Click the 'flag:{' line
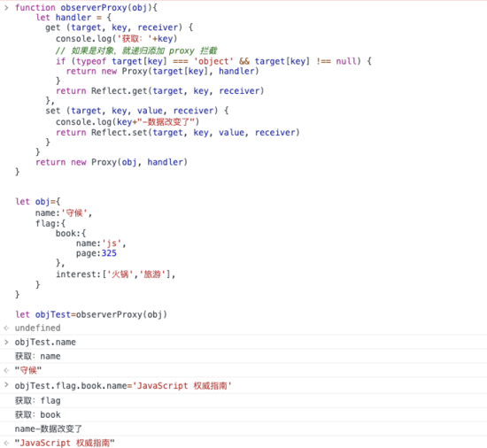 50,223
